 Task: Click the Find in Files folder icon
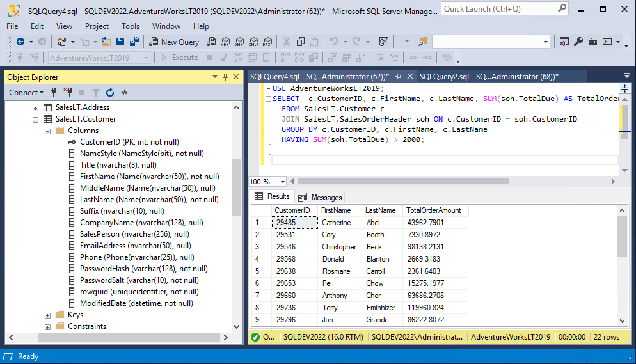click(x=423, y=42)
